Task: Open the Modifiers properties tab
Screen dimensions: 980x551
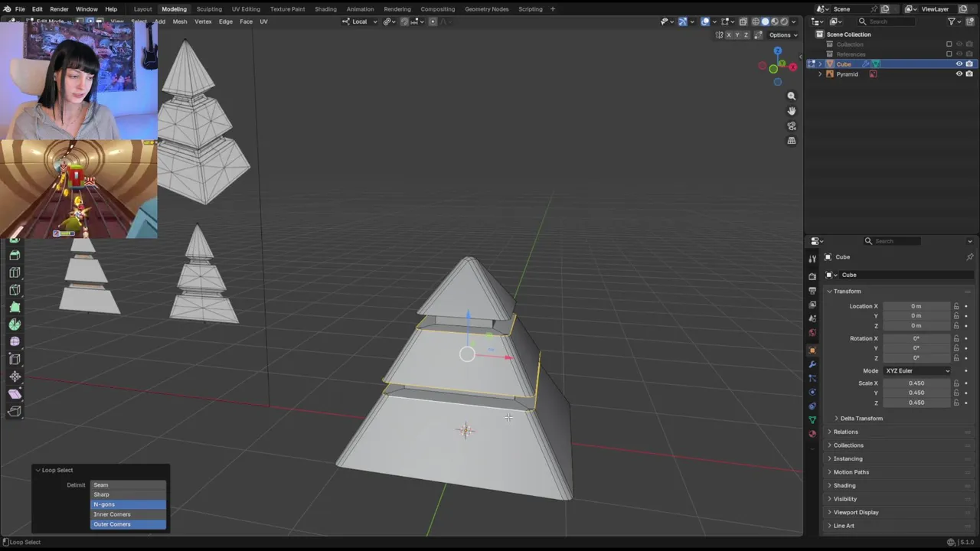Action: pos(812,364)
